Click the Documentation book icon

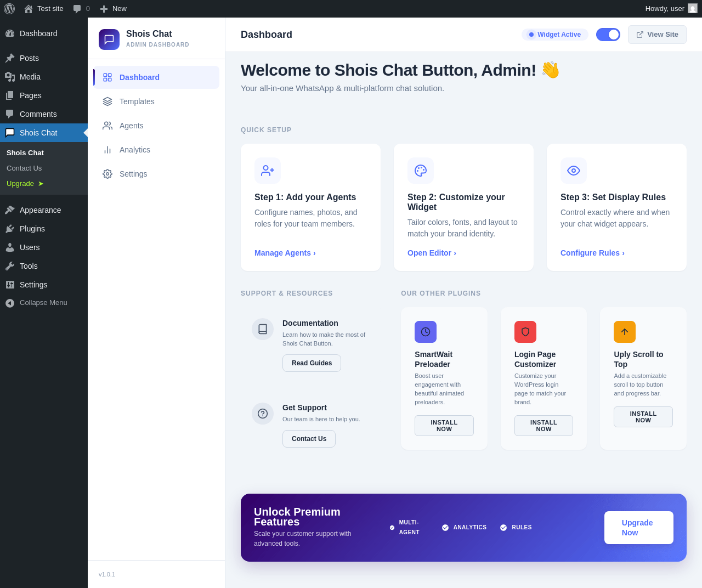pos(263,329)
